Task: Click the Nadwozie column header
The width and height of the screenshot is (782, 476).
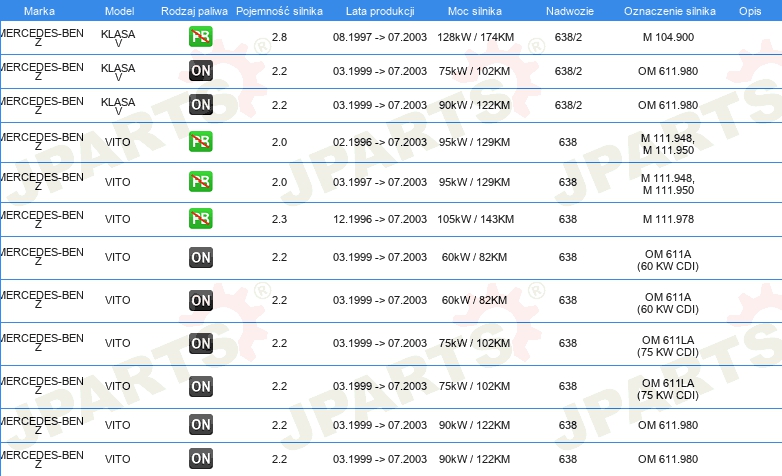Action: point(570,11)
